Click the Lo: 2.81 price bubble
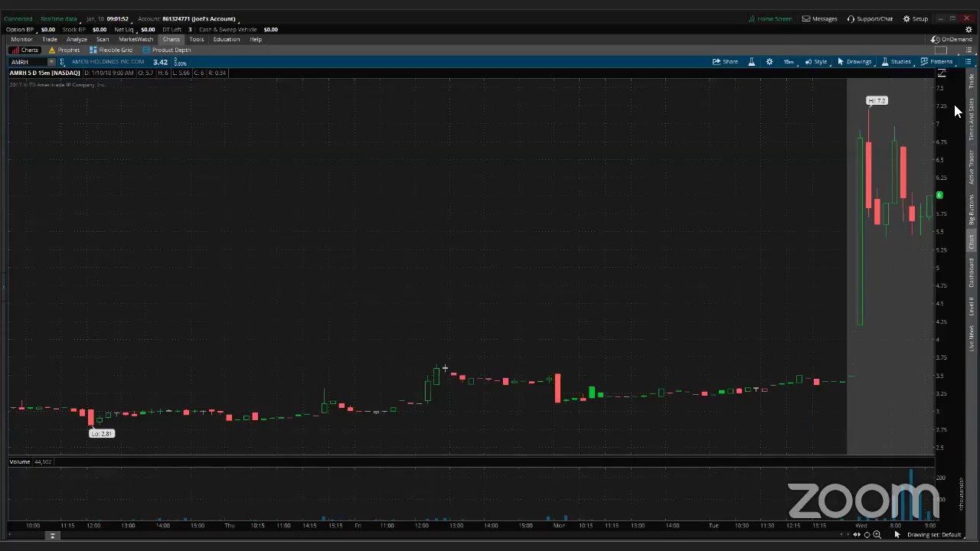 pyautogui.click(x=101, y=433)
